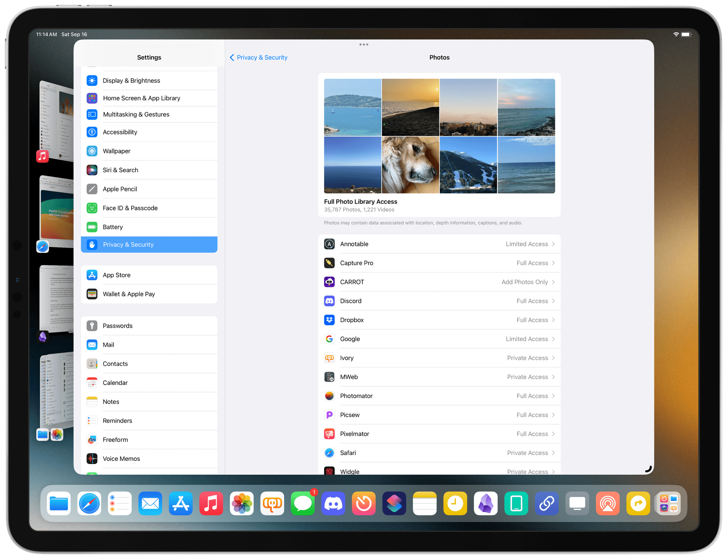Viewport: 728px width, 560px height.
Task: Open App Store settings
Action: pos(149,275)
